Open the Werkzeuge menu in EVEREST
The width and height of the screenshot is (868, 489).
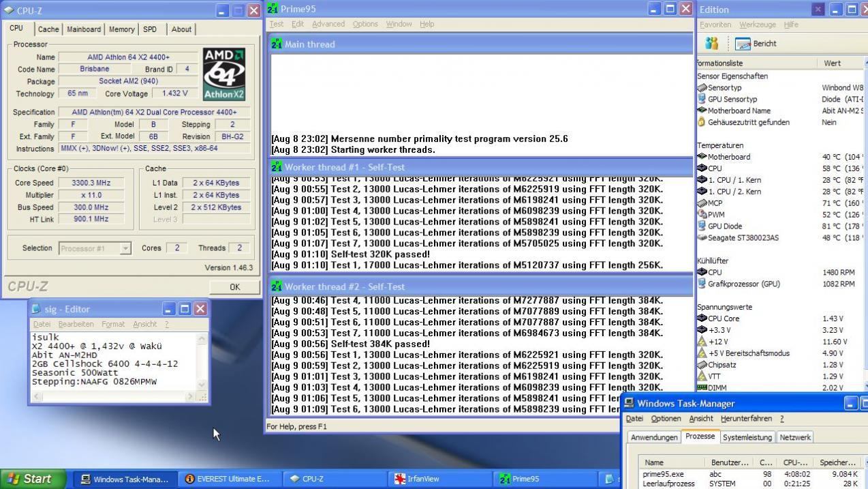pyautogui.click(x=758, y=25)
